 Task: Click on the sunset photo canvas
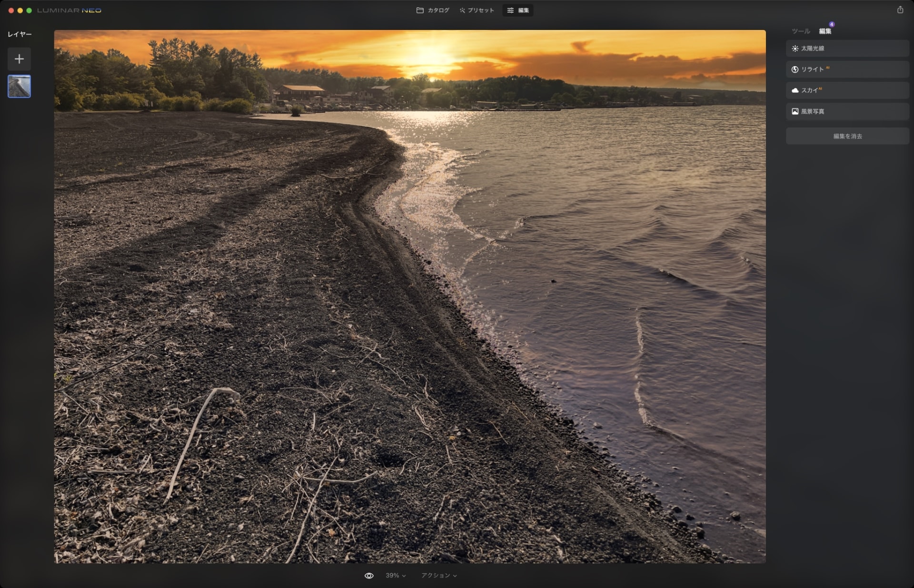tap(409, 295)
